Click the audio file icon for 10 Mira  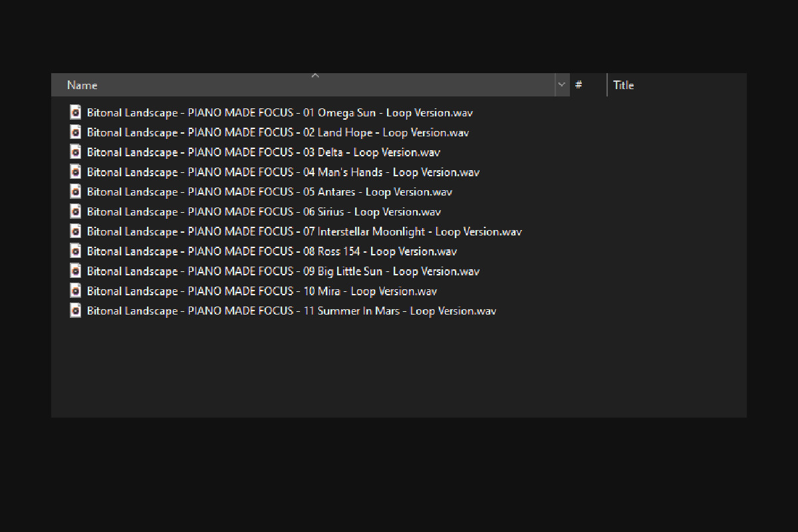(x=76, y=291)
